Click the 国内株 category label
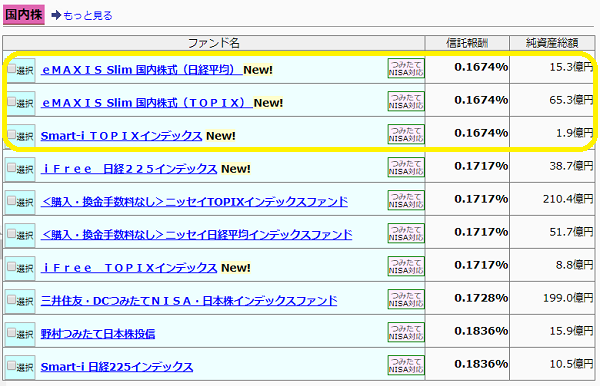The height and width of the screenshot is (386, 600). point(24,15)
